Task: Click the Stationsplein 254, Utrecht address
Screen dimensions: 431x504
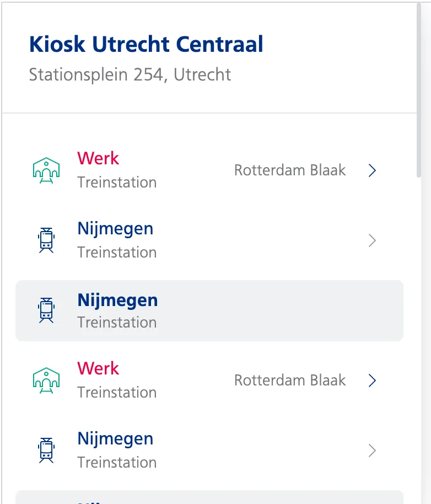Action: click(x=130, y=74)
